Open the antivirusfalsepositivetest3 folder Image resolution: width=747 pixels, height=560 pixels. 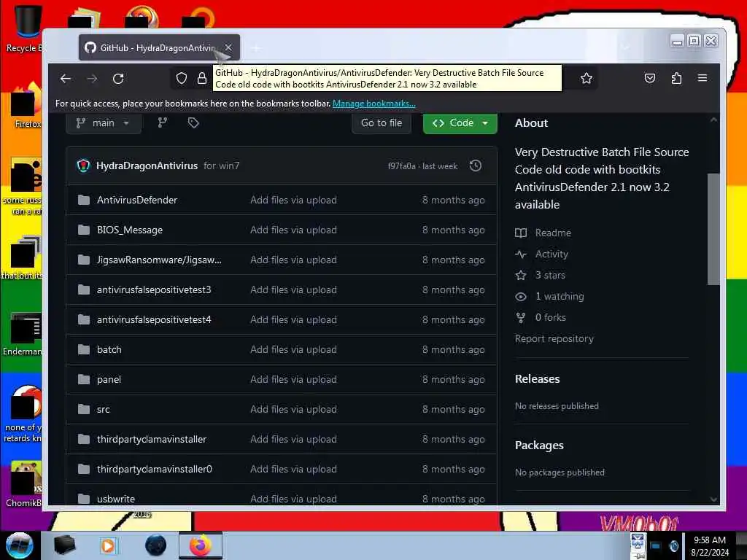click(154, 290)
